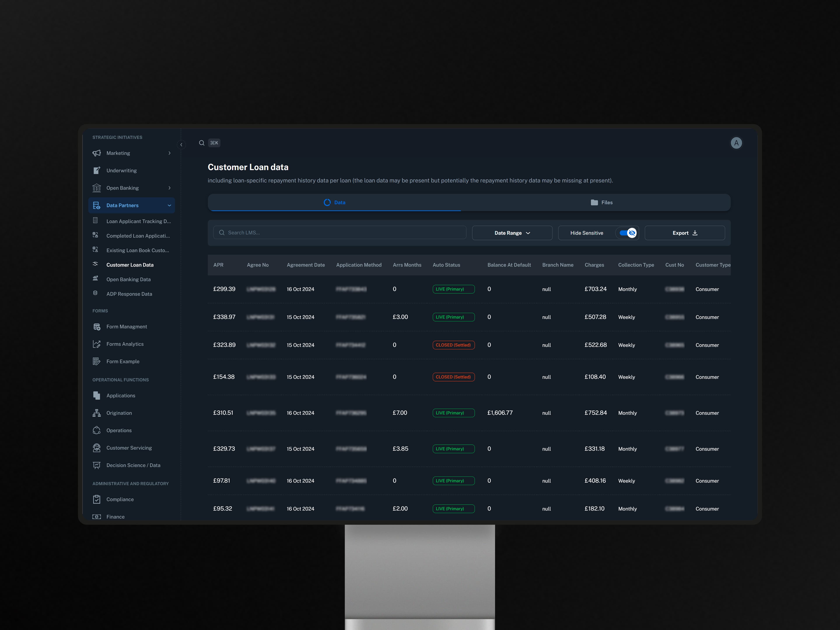Open the user avatar A menu
This screenshot has width=840, height=630.
[736, 143]
